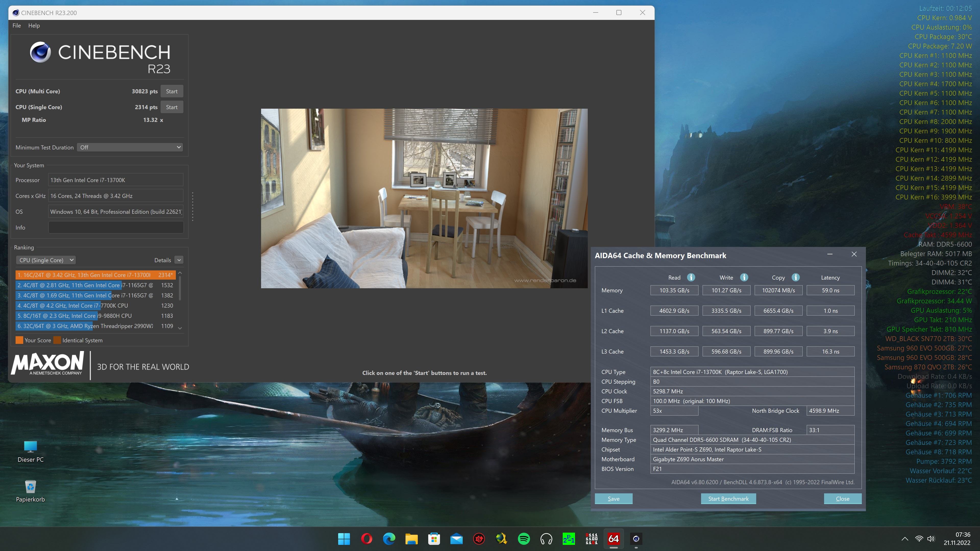This screenshot has width=980, height=551.
Task: Click Memory Latency value 59.0 ns
Action: pyautogui.click(x=830, y=290)
